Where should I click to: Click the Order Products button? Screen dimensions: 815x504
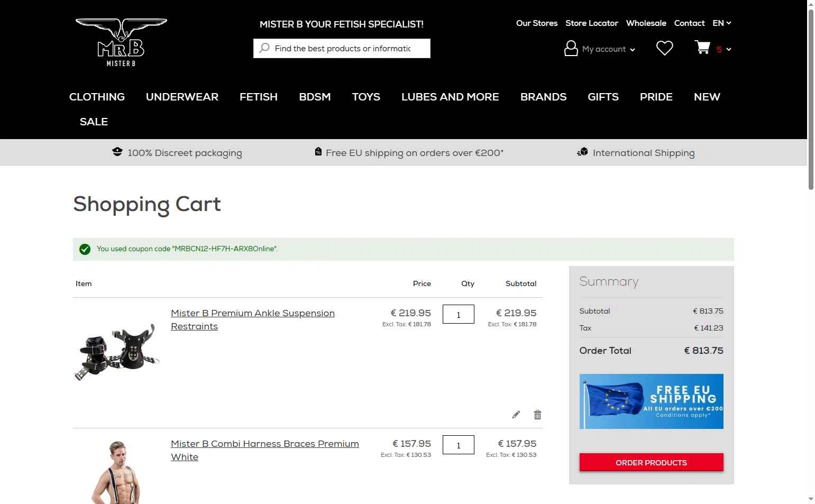651,462
